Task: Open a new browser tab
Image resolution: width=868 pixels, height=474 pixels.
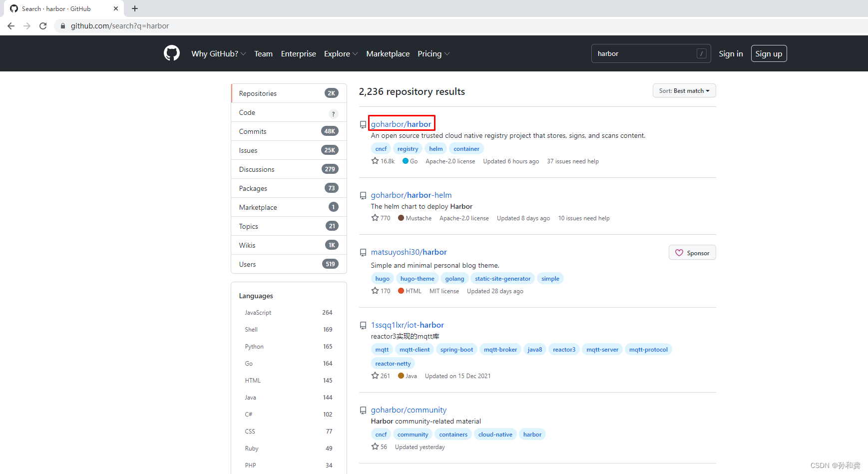Action: point(135,8)
